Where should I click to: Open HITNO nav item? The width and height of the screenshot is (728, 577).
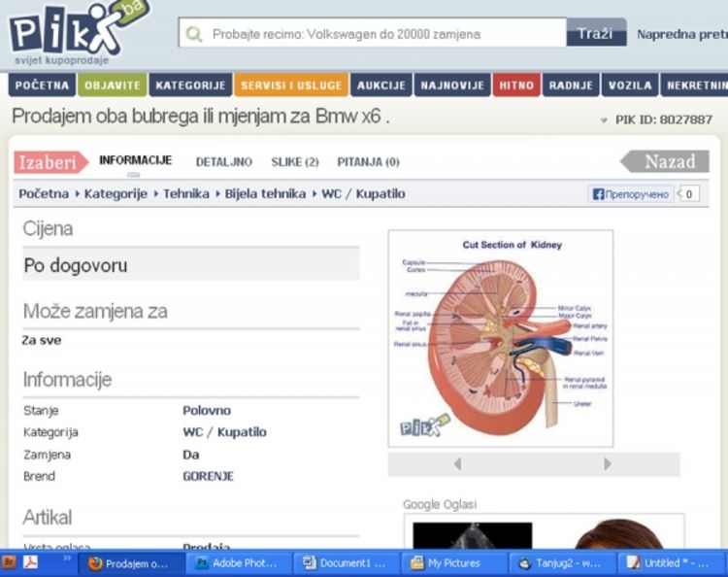(x=516, y=85)
